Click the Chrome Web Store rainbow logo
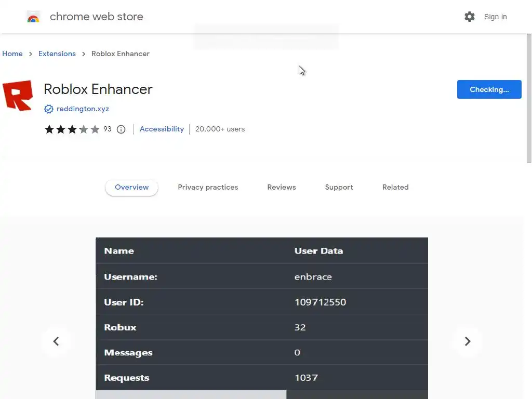532x399 pixels. (x=33, y=17)
